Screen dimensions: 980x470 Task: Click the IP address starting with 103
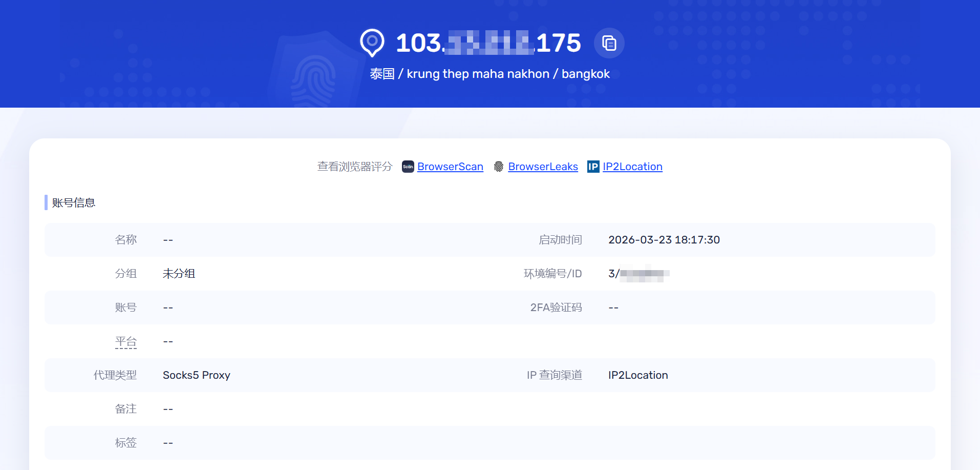coord(488,43)
